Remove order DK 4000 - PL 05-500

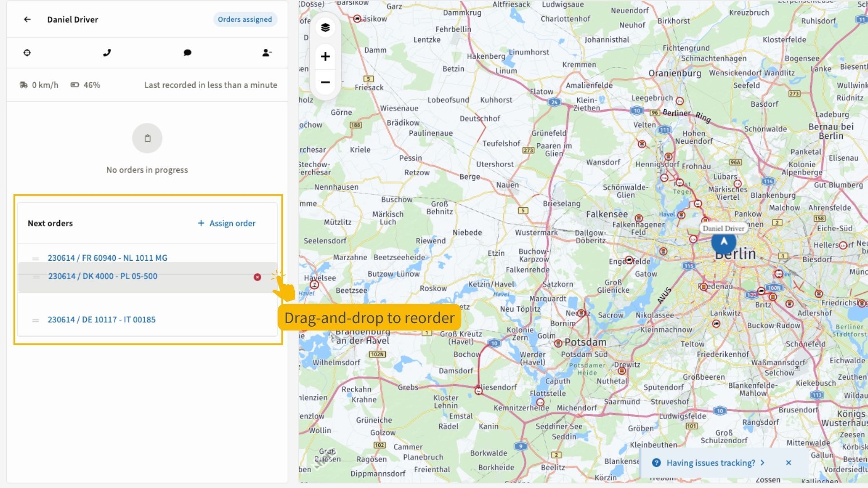(x=257, y=277)
